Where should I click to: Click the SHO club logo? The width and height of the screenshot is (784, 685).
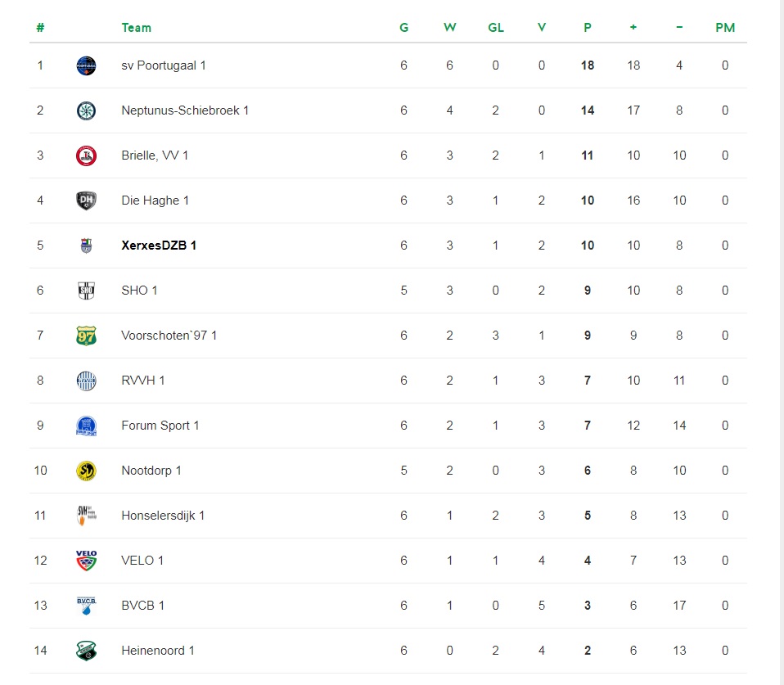(86, 291)
